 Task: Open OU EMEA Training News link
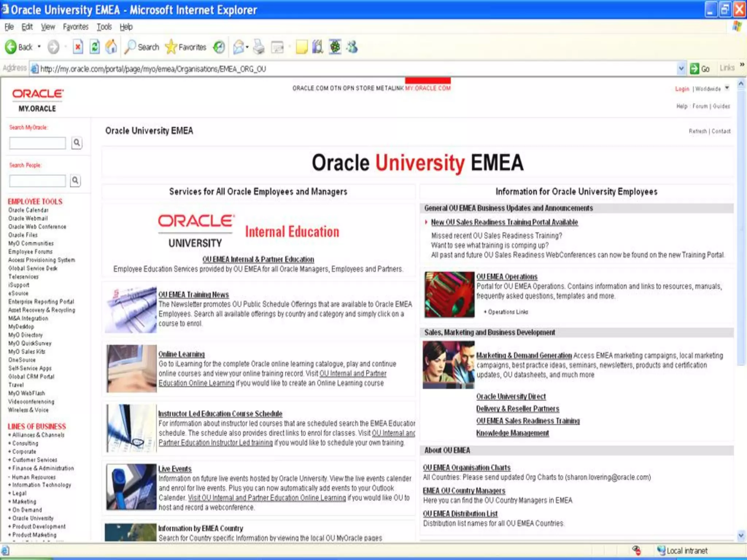coord(193,295)
